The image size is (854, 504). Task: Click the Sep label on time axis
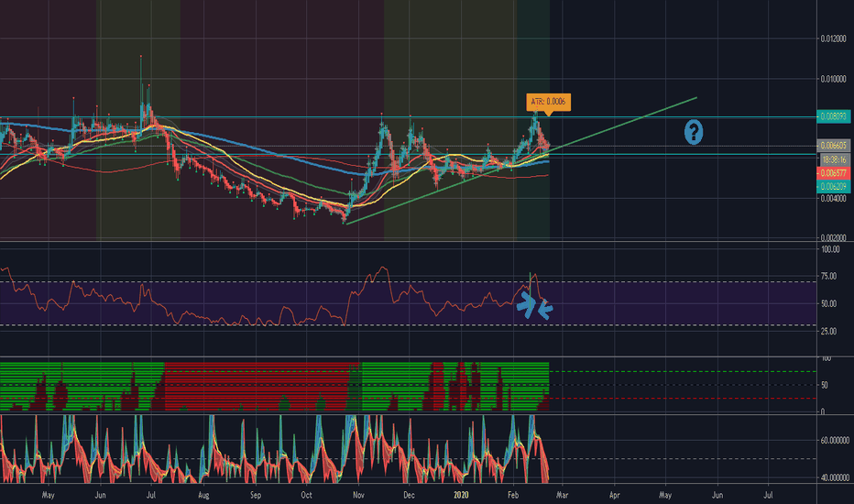(256, 495)
